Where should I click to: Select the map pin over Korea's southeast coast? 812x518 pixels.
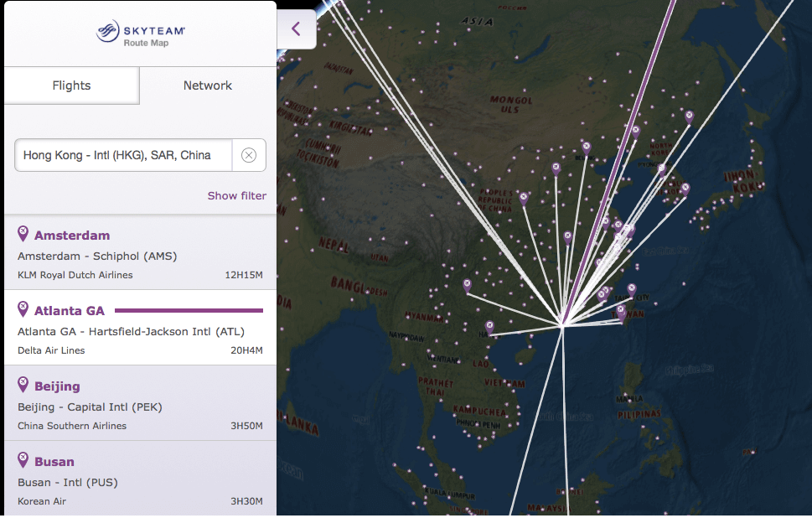(685, 188)
